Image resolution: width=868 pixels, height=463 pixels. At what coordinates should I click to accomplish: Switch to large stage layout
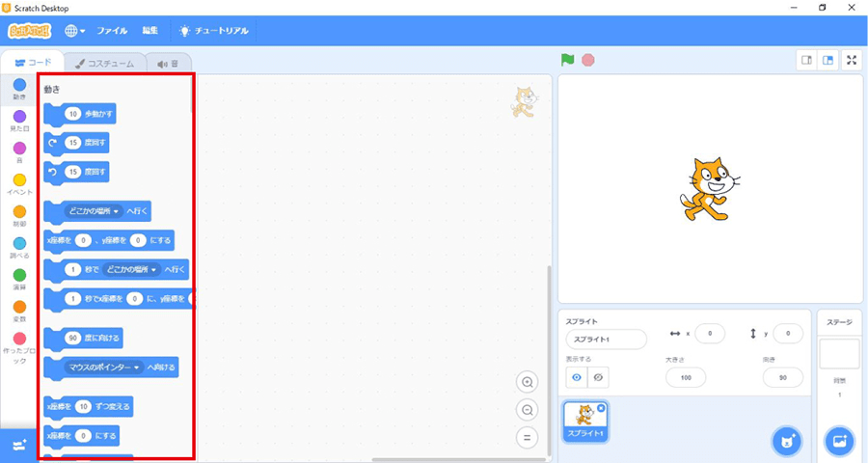click(828, 61)
